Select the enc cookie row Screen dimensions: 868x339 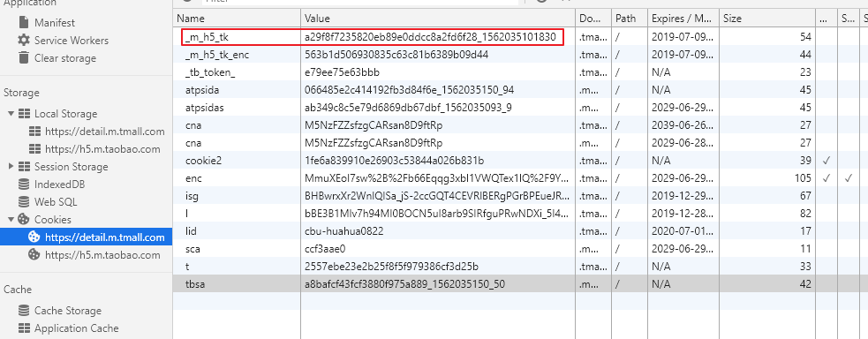520,178
